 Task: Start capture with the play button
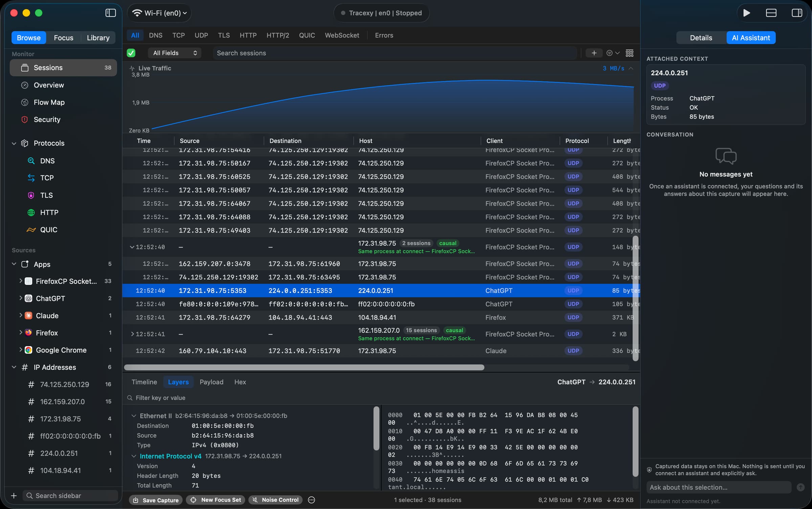(x=746, y=13)
